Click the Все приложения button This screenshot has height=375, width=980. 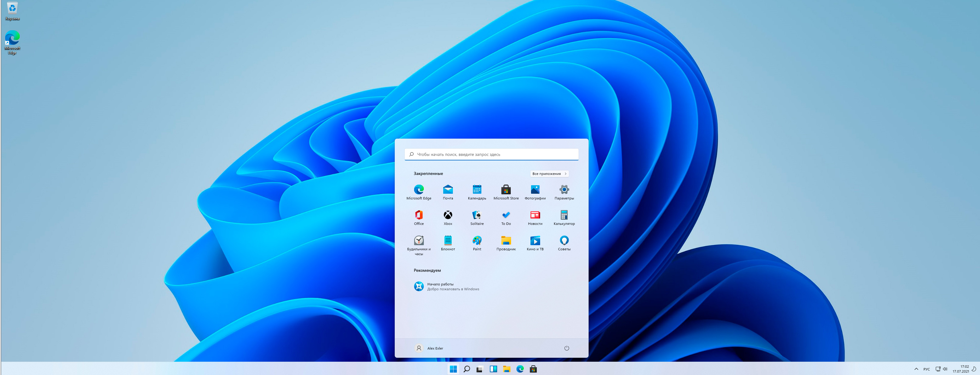tap(549, 174)
